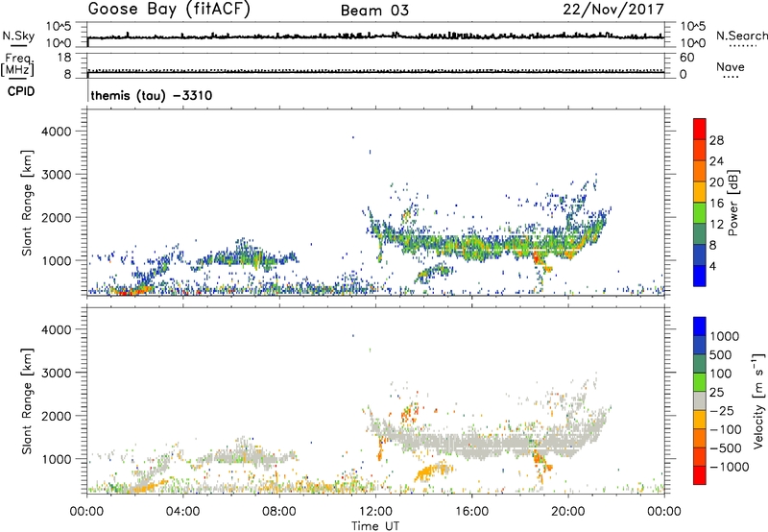Click the "28" label on power colorbar
The width and height of the screenshot is (768, 532).
tap(716, 140)
